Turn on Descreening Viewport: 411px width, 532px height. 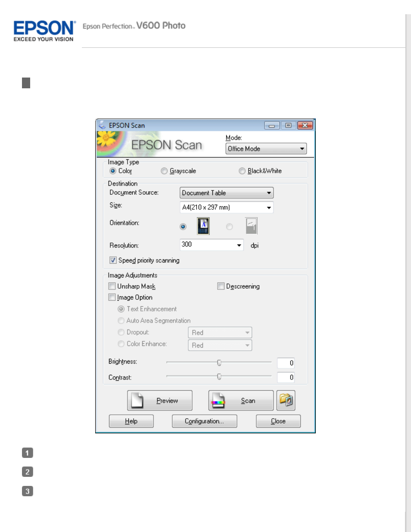click(221, 286)
